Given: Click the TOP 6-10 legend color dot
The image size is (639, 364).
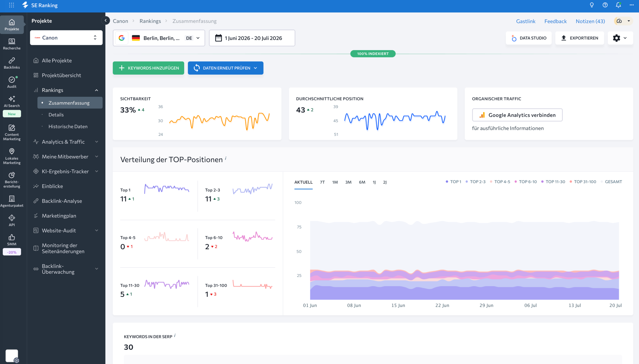Looking at the screenshot, I should point(516,182).
